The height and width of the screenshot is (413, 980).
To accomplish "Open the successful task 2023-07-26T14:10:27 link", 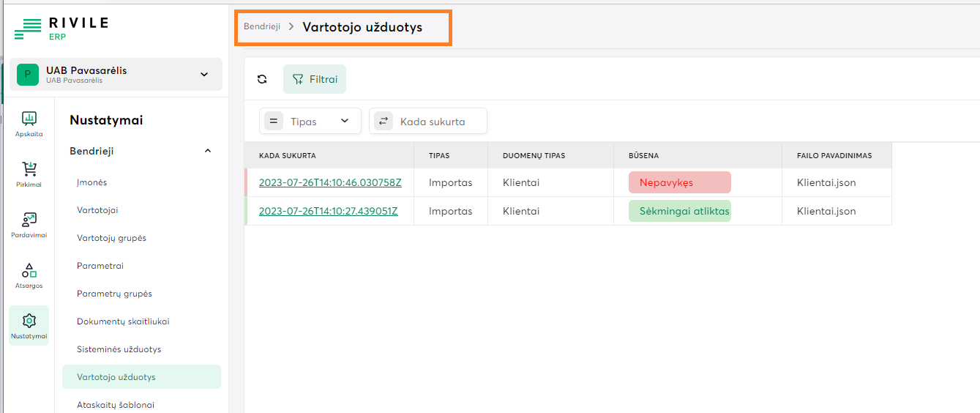I will coord(328,211).
